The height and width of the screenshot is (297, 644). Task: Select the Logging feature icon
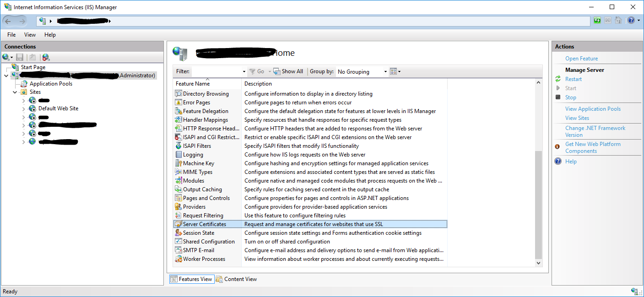point(179,155)
